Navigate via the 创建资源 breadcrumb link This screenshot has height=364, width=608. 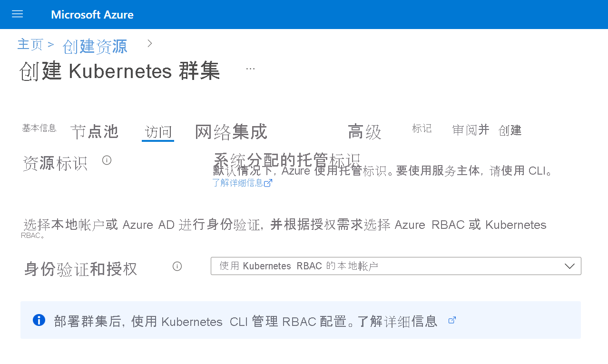pos(94,47)
